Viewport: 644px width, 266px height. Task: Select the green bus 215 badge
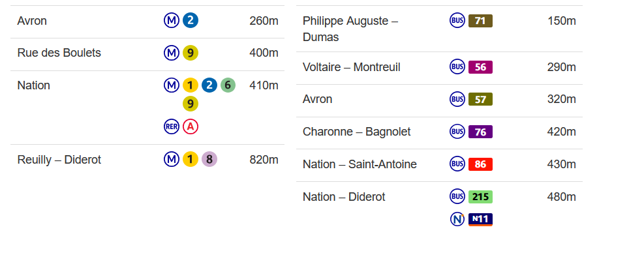480,197
